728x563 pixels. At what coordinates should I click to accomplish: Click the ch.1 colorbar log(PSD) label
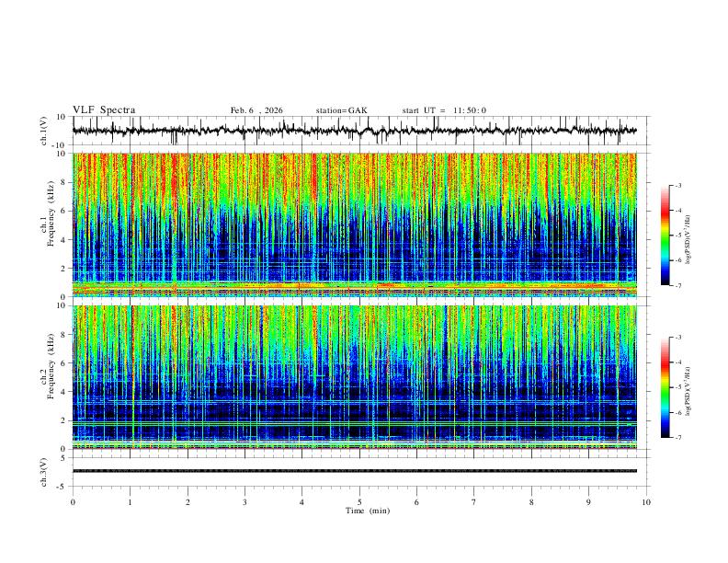point(688,240)
